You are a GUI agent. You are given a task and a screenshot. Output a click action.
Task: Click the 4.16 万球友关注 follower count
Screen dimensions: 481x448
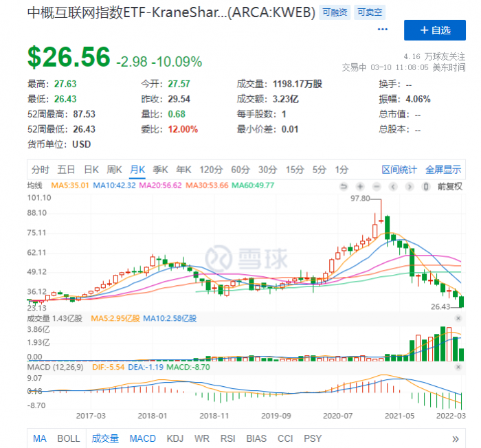point(434,56)
